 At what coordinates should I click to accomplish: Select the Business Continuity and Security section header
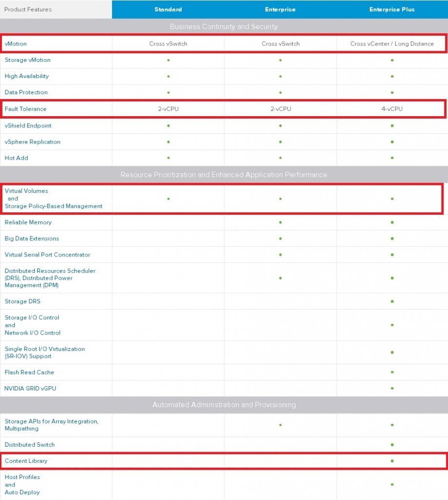pyautogui.click(x=224, y=27)
